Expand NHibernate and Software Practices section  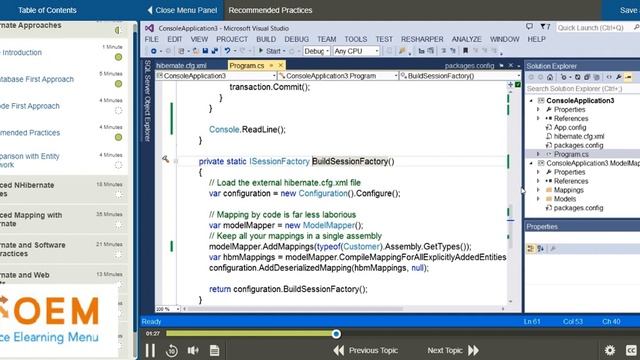click(x=63, y=249)
